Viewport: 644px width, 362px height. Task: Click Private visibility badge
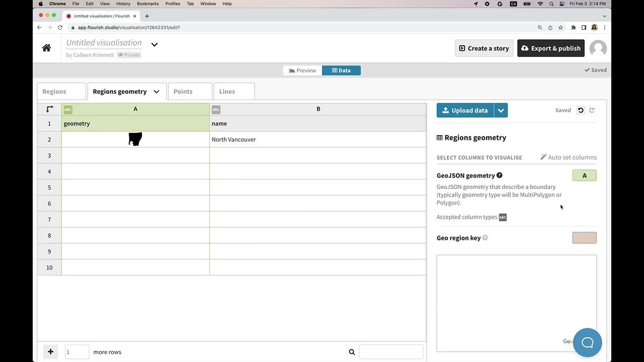(x=129, y=55)
